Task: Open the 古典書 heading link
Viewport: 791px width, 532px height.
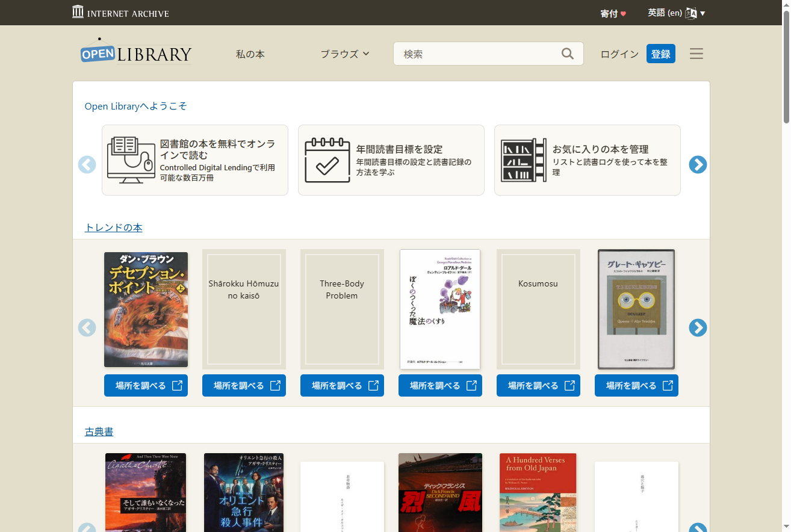Action: pos(99,431)
